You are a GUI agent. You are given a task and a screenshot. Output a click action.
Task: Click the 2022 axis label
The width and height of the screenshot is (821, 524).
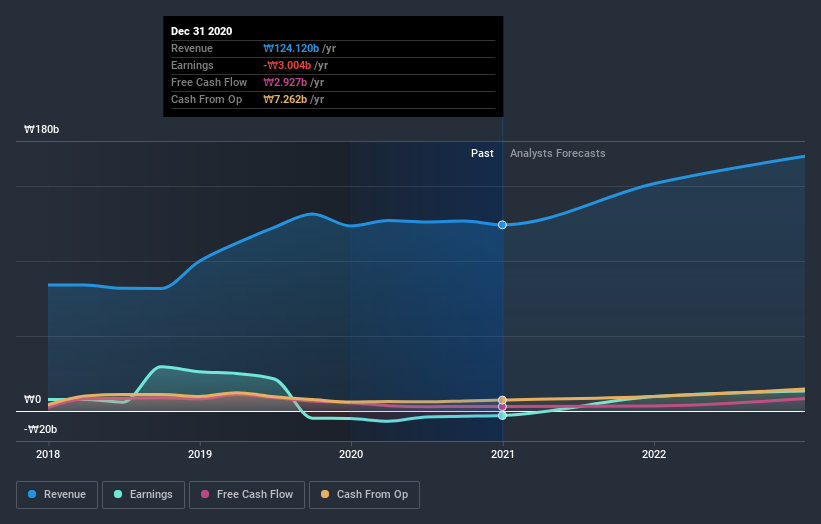(x=654, y=454)
